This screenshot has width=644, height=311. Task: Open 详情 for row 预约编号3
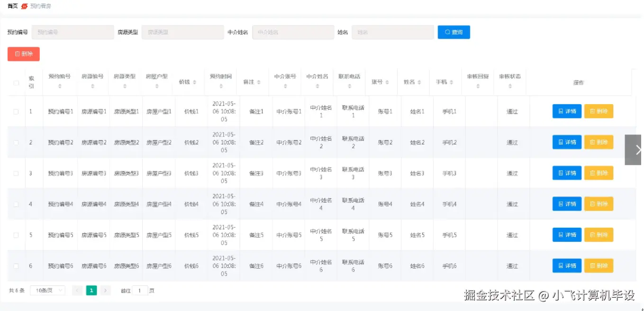coord(567,173)
